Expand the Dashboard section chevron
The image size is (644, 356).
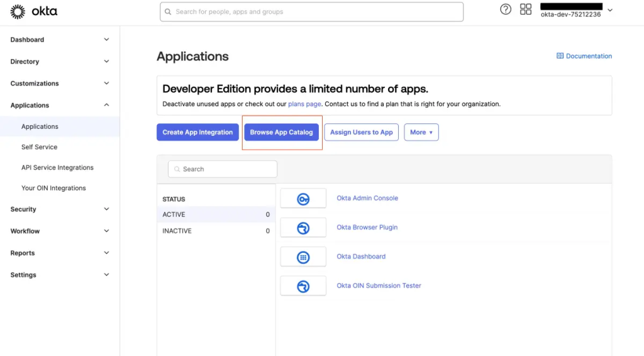[106, 40]
